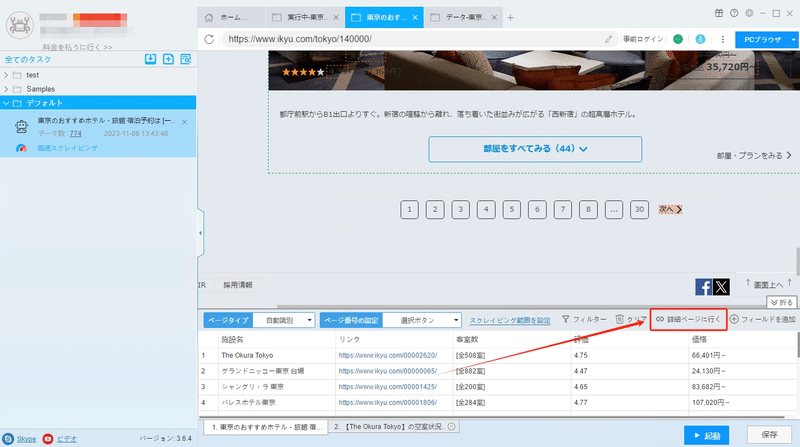Click the 部屋・プランをみる link

pos(754,156)
